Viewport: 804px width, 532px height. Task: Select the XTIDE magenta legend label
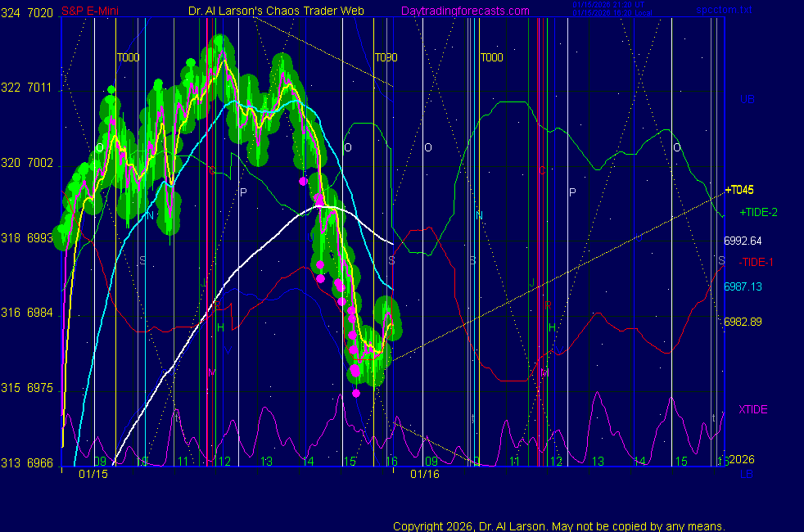point(752,409)
